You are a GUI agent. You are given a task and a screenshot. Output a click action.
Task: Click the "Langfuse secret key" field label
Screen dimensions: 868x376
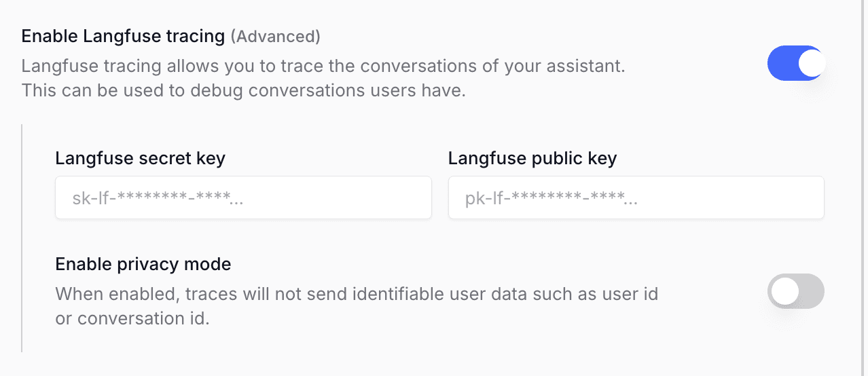coord(140,159)
